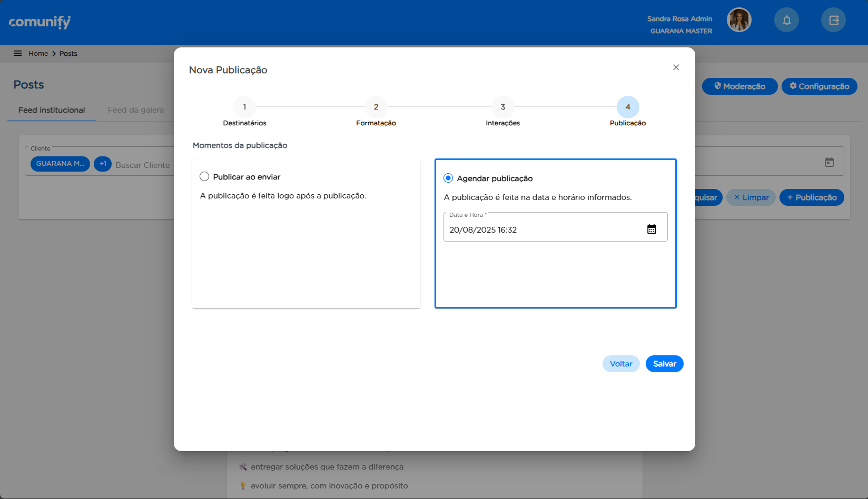Select the Agendar publicação radio option
Viewport: 868px width, 499px height.
point(448,178)
